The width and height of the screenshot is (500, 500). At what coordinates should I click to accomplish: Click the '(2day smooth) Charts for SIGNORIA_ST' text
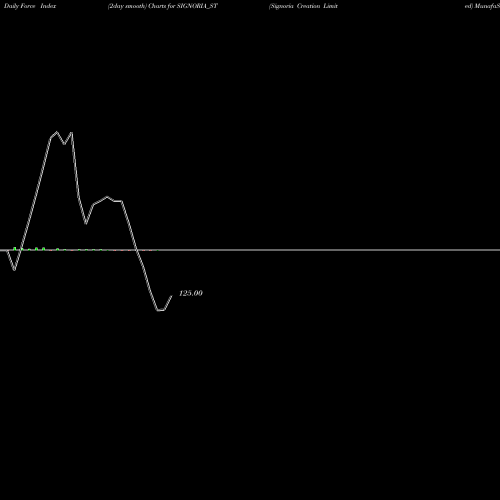(x=163, y=6)
